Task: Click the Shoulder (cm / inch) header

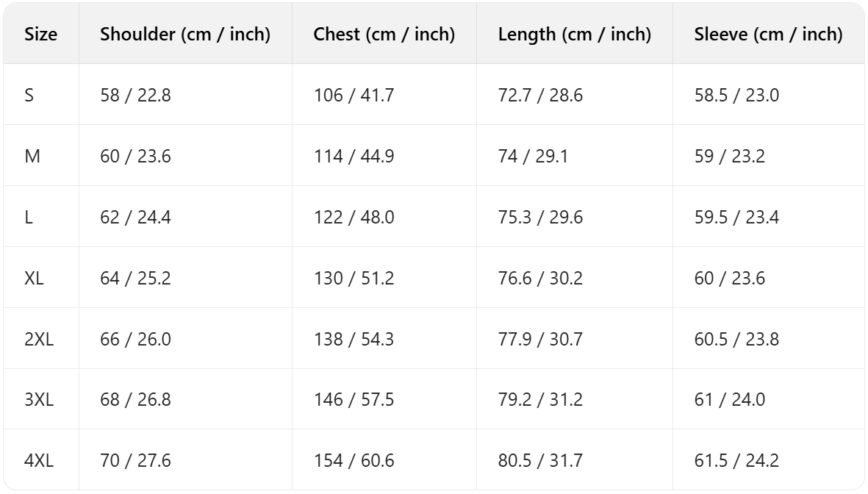Action: click(185, 34)
